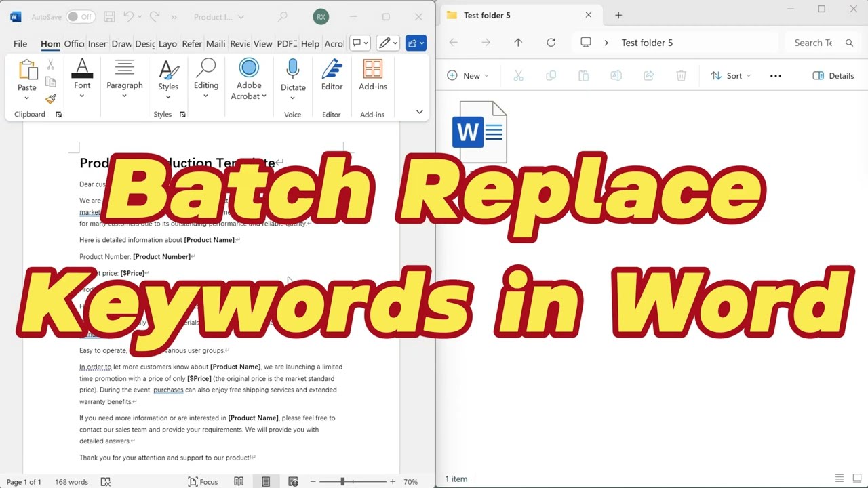Open the Comments button in Word
This screenshot has height=488, width=868.
point(360,43)
